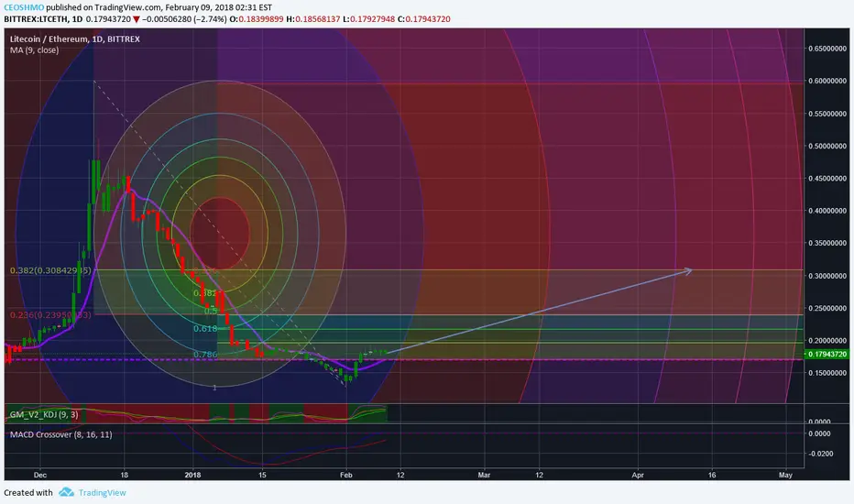Click the 0.50000000 price axis label

pos(827,146)
